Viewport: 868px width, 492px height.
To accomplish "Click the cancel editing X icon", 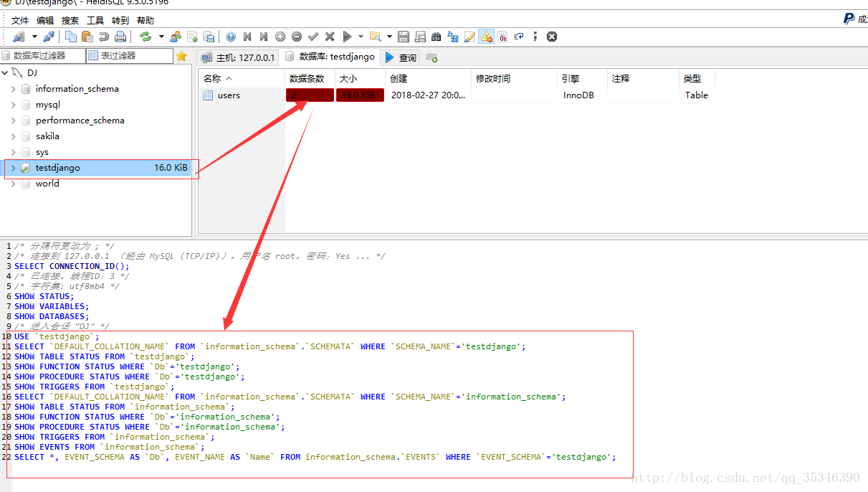I will pyautogui.click(x=330, y=37).
